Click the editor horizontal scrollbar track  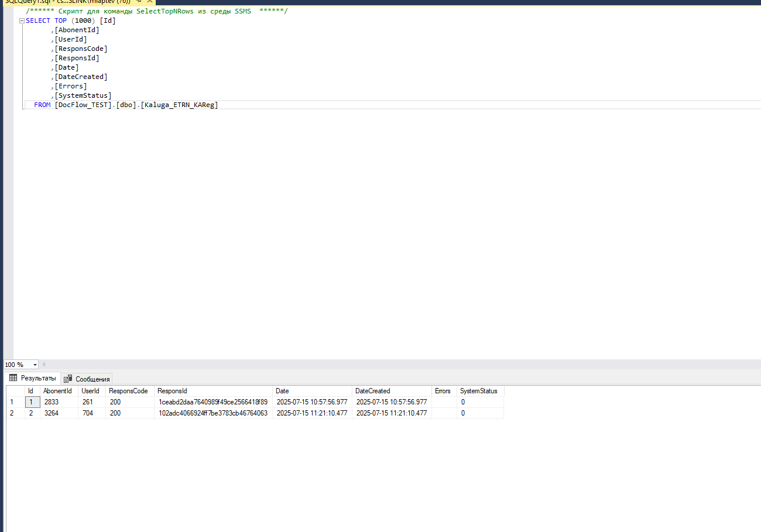point(404,365)
